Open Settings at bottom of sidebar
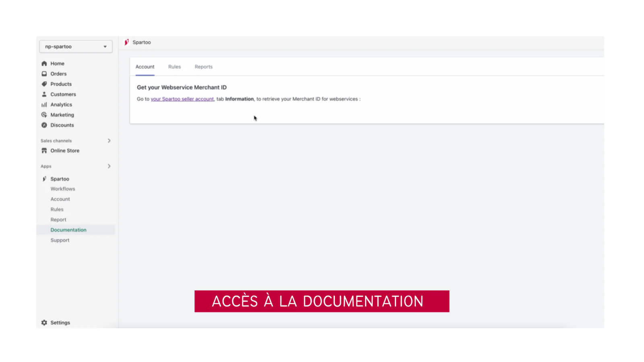The width and height of the screenshot is (644, 362). [60, 323]
